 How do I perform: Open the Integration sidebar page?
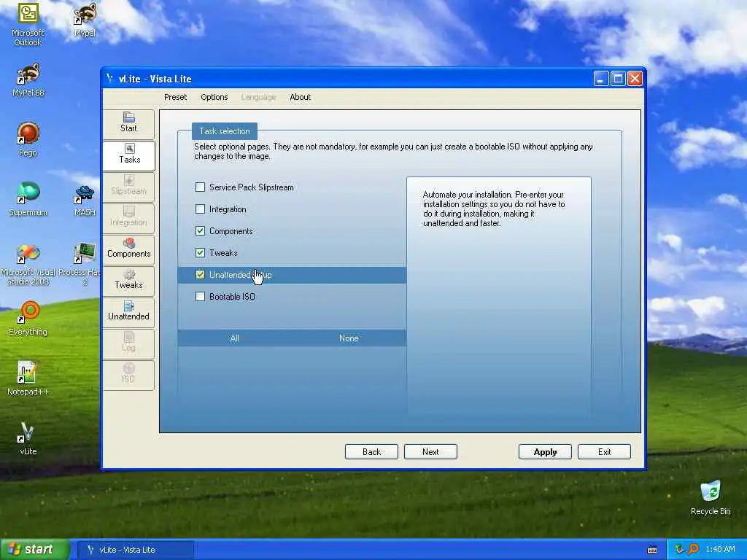(128, 217)
